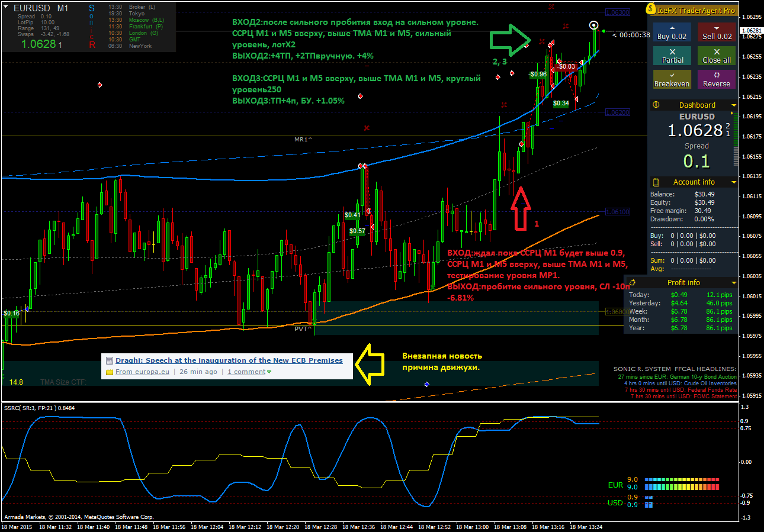Click the 1.06300 round level label
This screenshot has width=764, height=532.
pos(618,12)
